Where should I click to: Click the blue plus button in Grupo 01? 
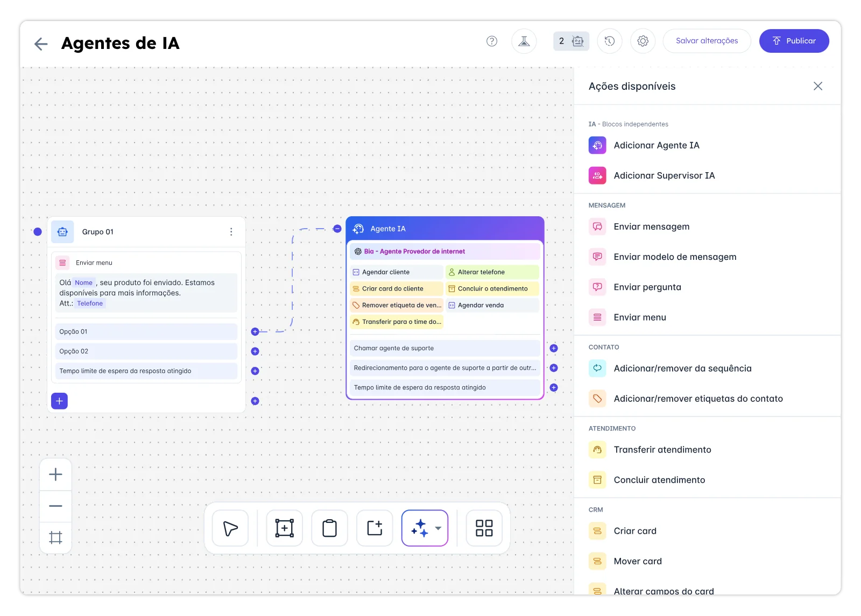pos(59,401)
